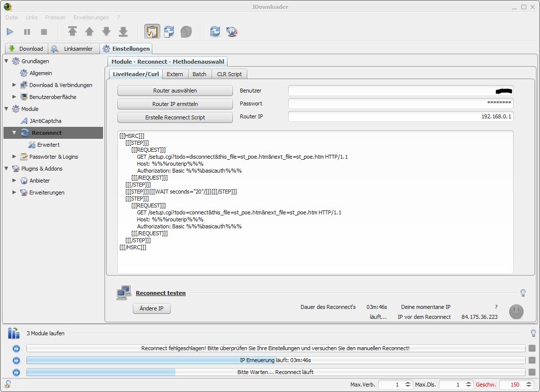Expand the Erweiterungen tree node
Screen dimensions: 540x392
pos(14,192)
